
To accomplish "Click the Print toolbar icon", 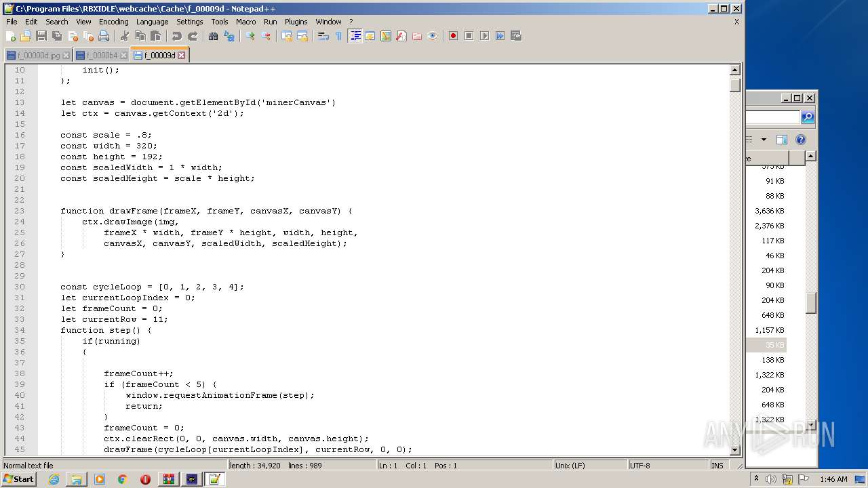I will coord(104,36).
